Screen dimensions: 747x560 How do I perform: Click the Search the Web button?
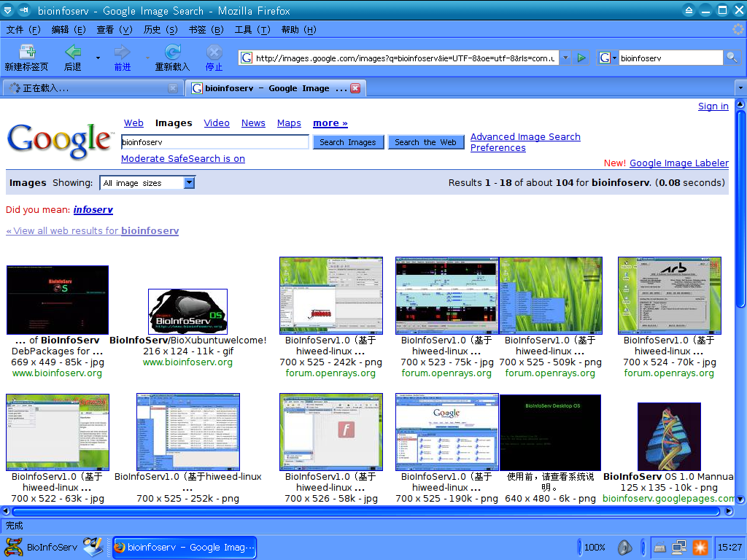(426, 142)
